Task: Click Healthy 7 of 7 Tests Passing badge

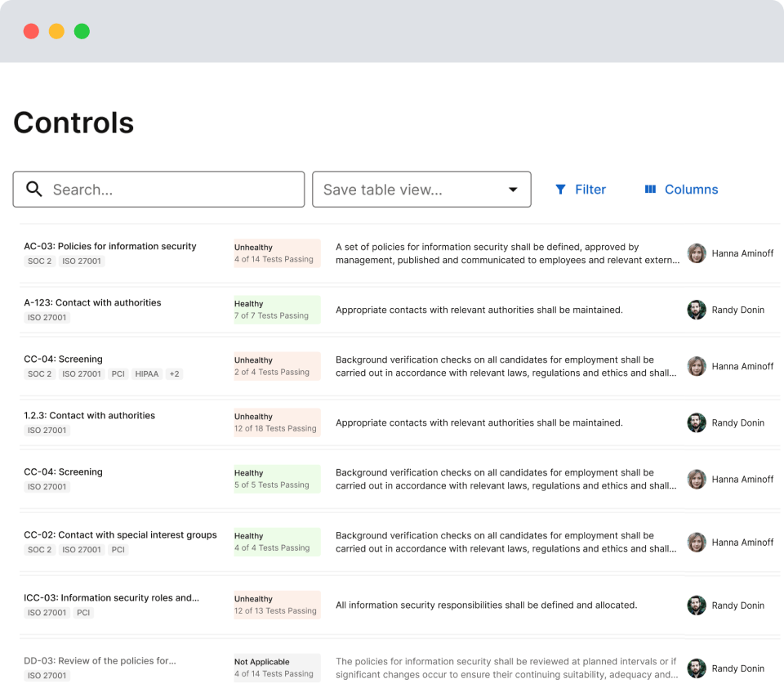Action: coord(277,310)
